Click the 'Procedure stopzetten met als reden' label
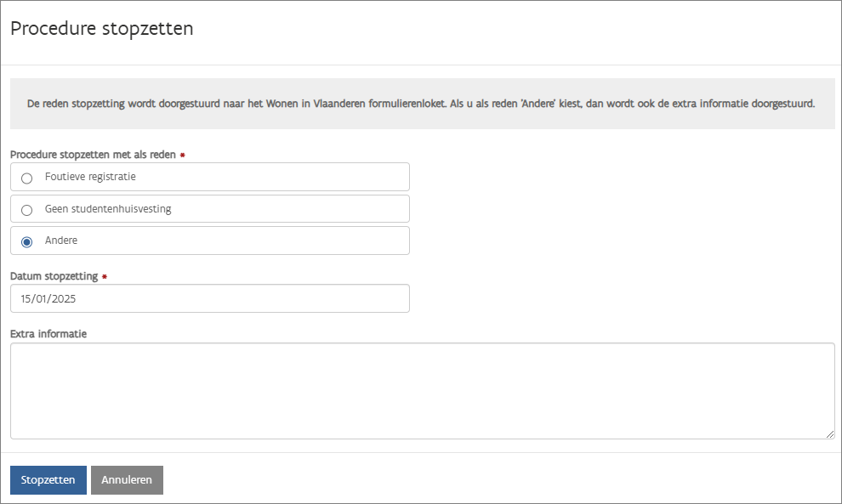Screen dimensions: 842x504 pyautogui.click(x=93, y=155)
